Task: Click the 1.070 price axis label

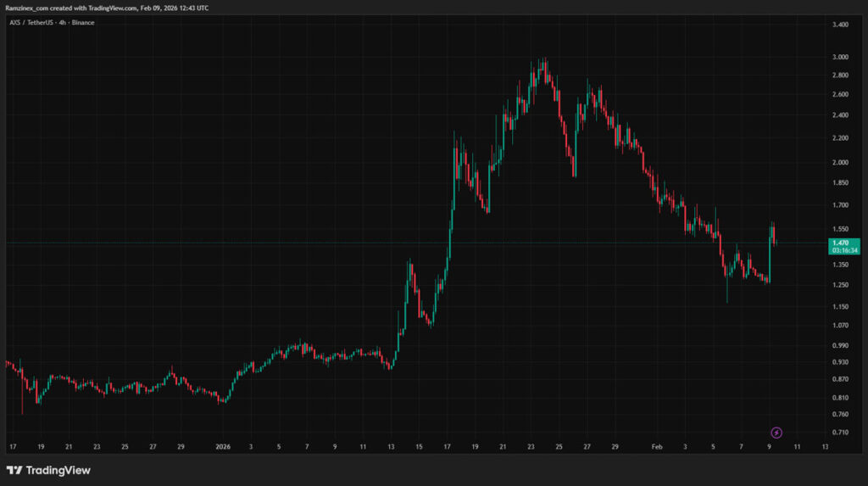Action: pos(840,326)
